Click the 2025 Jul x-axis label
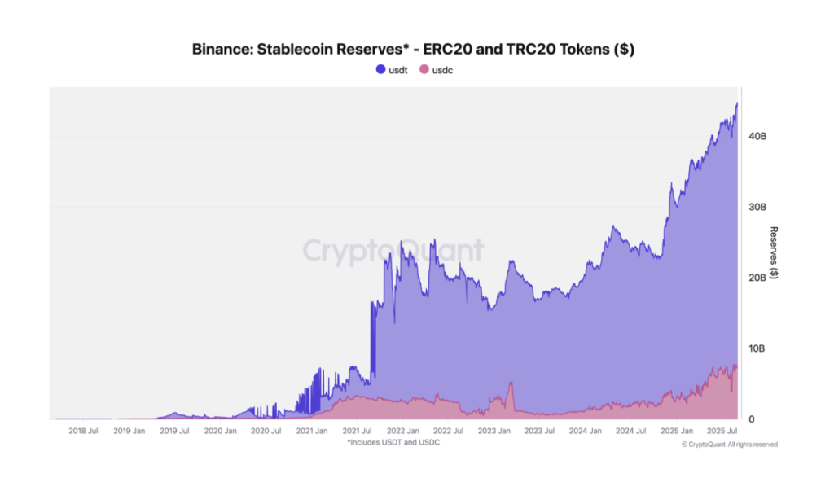This screenshot has width=834, height=504. 722,431
